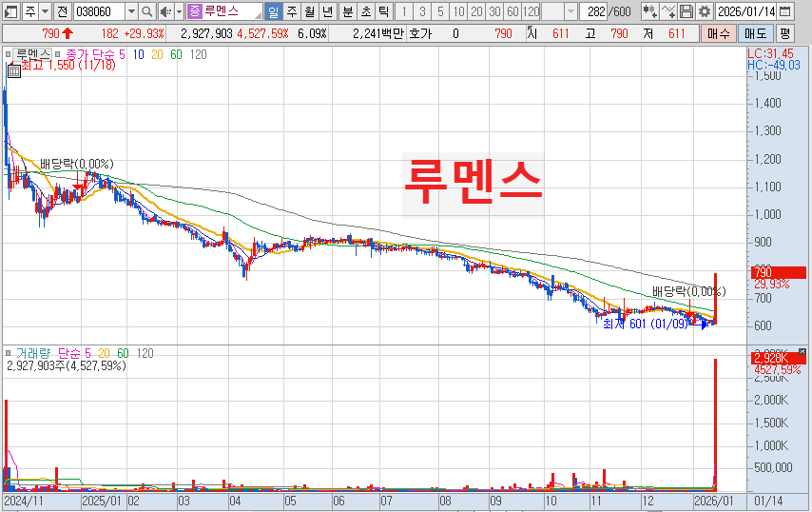Select the 5 interval button in top toolbar
812x512 pixels.
(440, 10)
